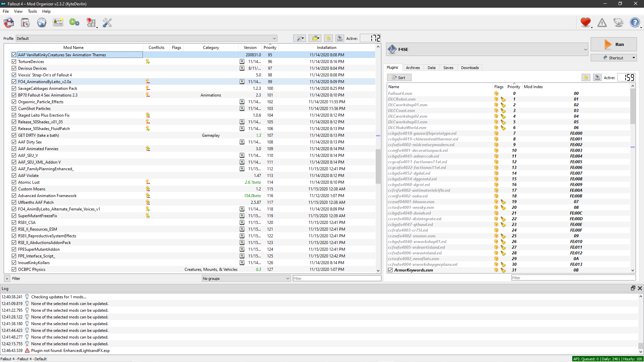Create mod list backup icon
The image size is (644, 362).
tap(340, 38)
